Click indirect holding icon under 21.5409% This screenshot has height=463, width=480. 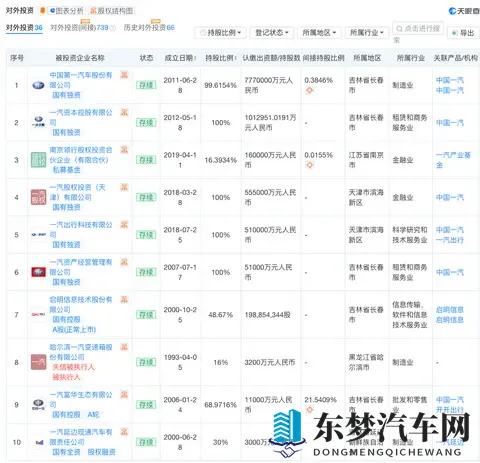309,410
